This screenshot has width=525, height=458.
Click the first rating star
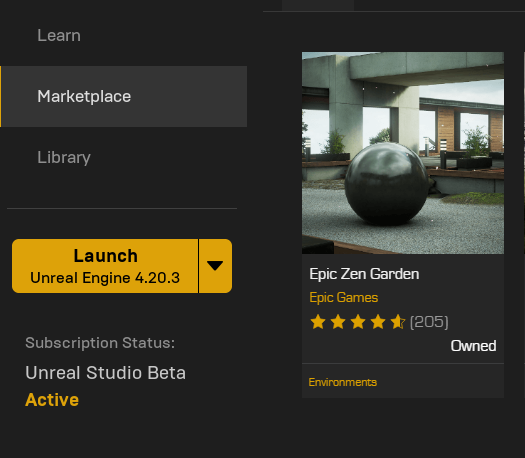[318, 322]
